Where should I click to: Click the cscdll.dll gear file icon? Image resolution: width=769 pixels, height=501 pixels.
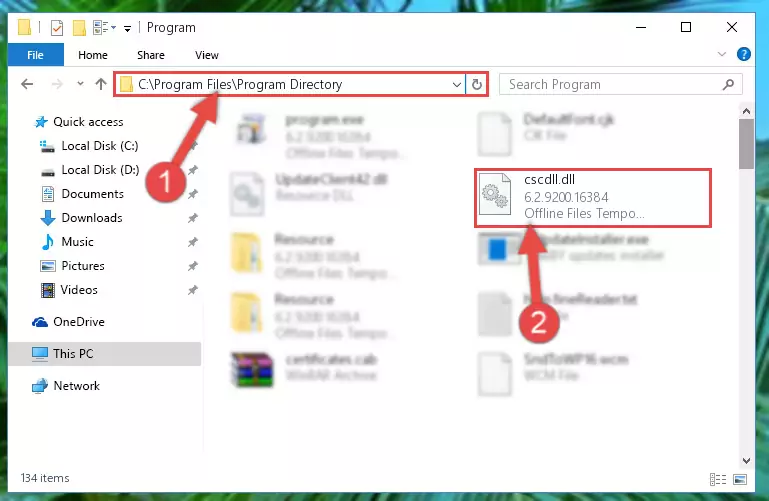click(x=494, y=195)
